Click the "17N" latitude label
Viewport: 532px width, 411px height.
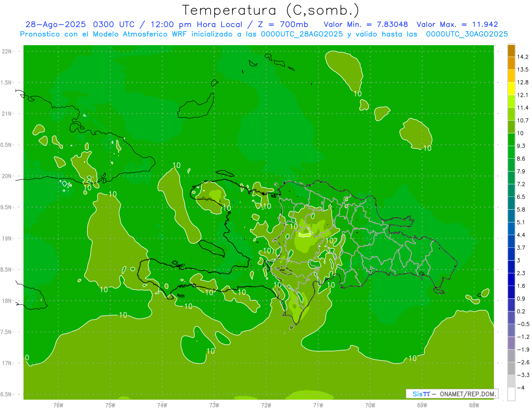click(x=8, y=363)
